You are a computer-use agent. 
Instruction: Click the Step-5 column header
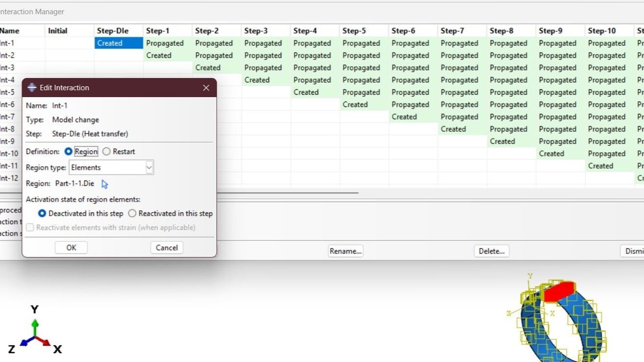pyautogui.click(x=354, y=30)
